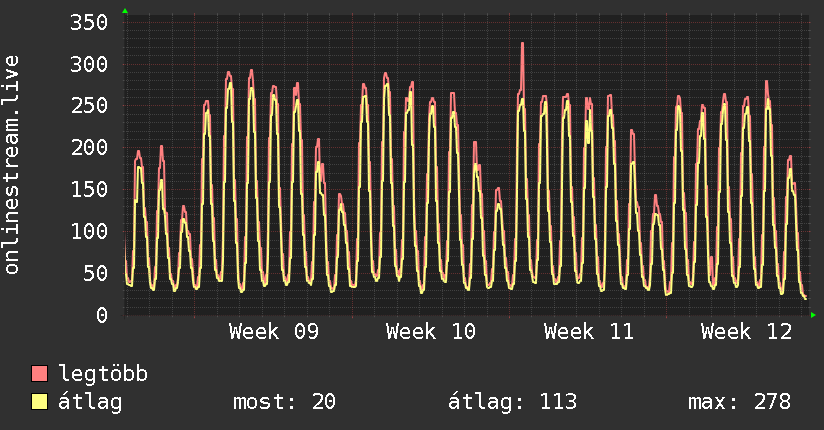Click the 0 y-axis label

coord(102,315)
